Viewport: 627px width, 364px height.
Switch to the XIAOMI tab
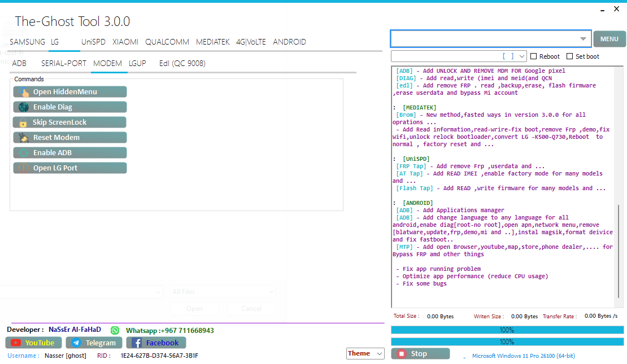[x=125, y=42]
